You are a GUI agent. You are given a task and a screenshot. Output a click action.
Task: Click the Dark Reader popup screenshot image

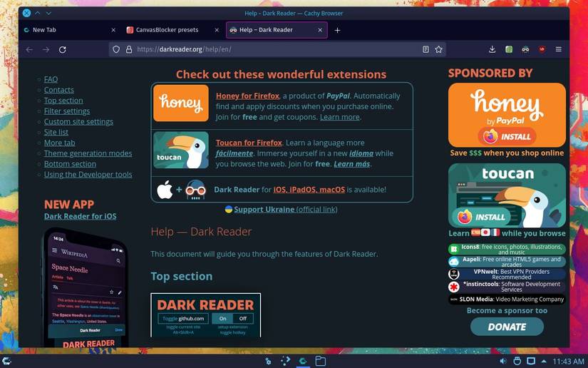pos(205,315)
